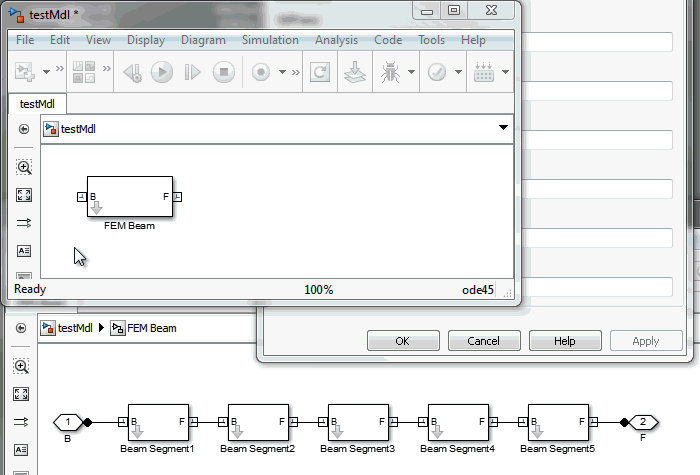
Task: Click the debug bug icon
Action: pyautogui.click(x=387, y=72)
